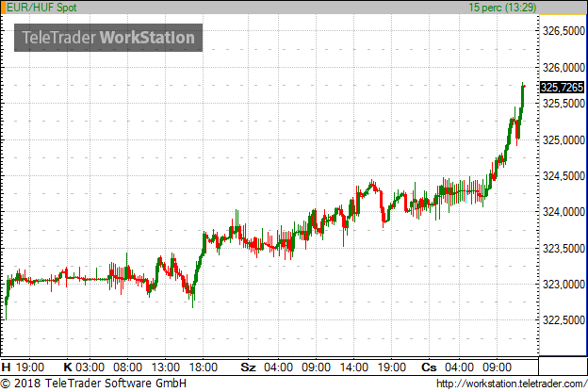The height and width of the screenshot is (392, 588).
Task: Click the 326,0000 price axis label
Action: [x=563, y=68]
